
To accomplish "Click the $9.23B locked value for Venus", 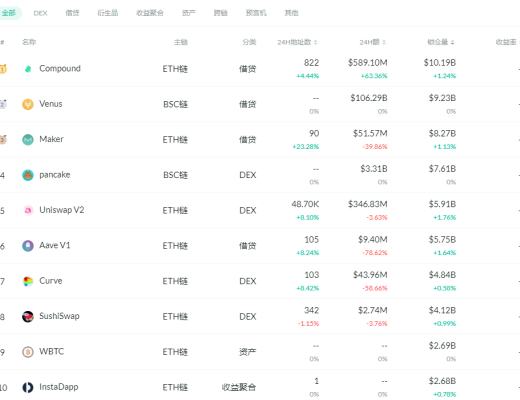I will (x=442, y=98).
